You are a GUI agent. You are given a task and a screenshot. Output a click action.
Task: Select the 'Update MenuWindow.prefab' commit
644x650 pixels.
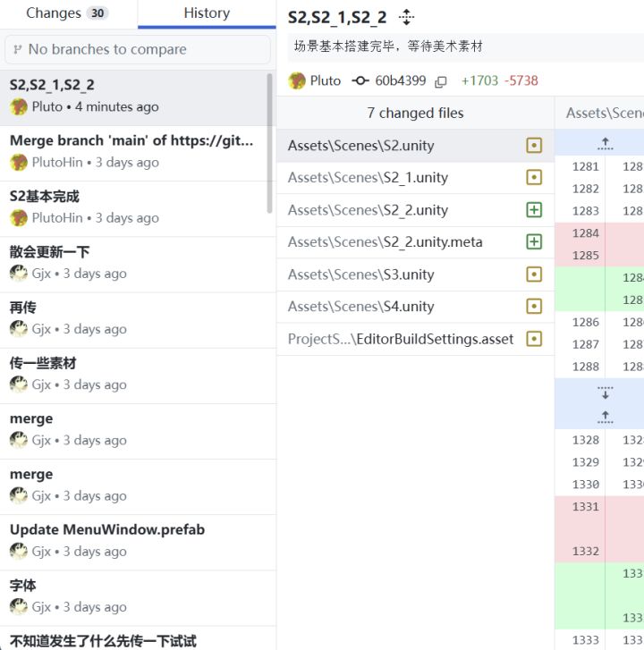[134, 540]
